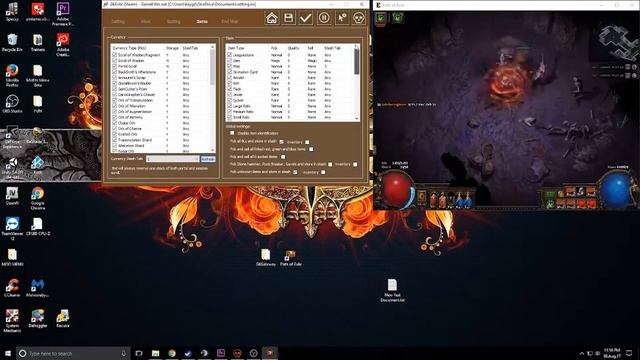
Task: Click the cursor pointer toolbar icon
Action: tap(342, 18)
